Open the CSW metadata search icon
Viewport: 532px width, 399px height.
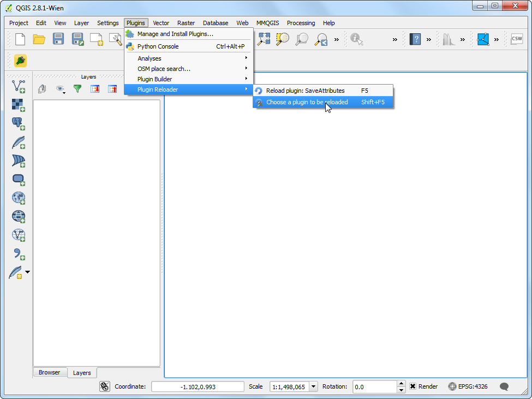coord(517,39)
